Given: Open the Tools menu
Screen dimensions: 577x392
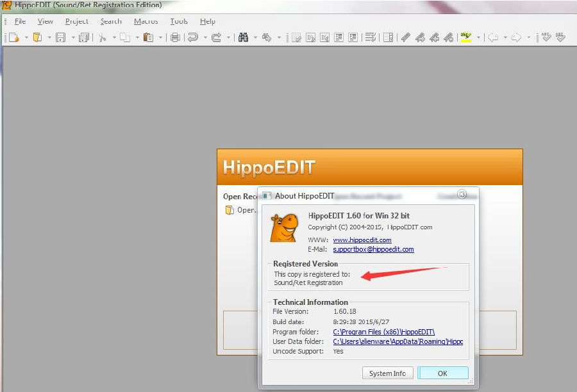Looking at the screenshot, I should pyautogui.click(x=179, y=21).
